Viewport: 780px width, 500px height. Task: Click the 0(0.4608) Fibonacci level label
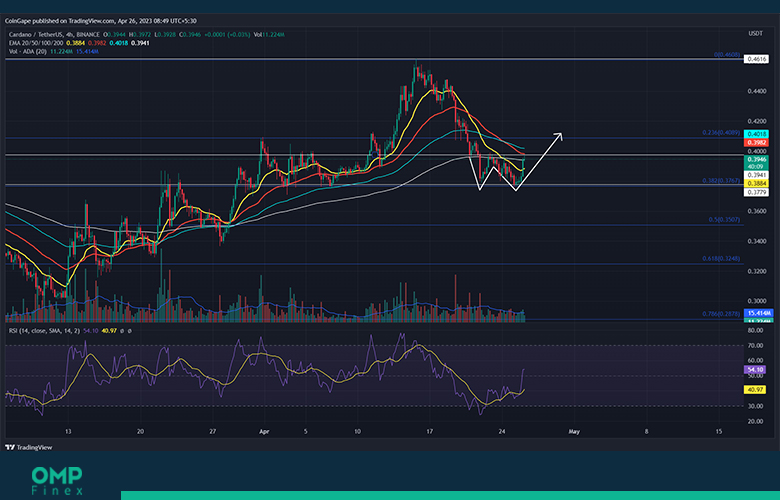727,55
